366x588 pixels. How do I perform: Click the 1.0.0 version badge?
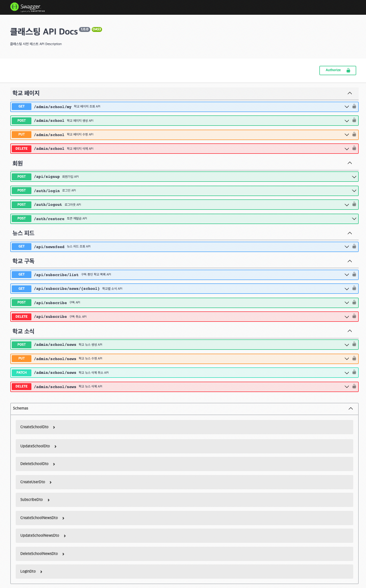85,29
